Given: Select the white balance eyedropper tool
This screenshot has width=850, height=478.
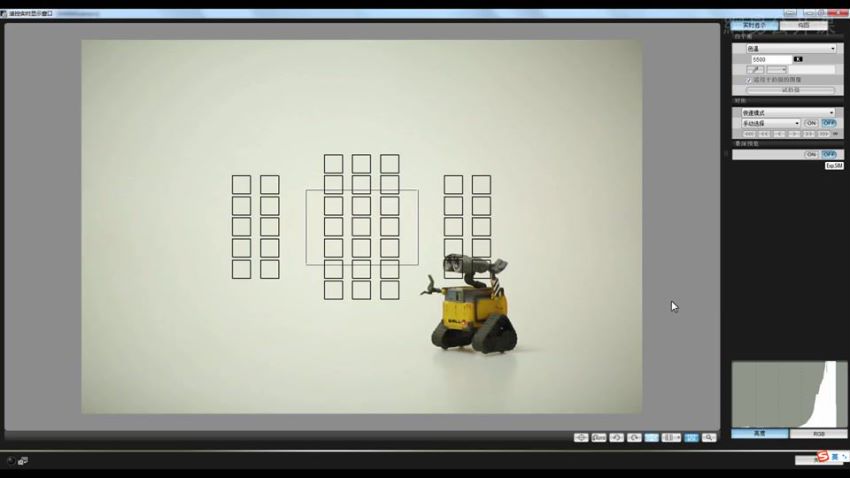Looking at the screenshot, I should pos(755,70).
